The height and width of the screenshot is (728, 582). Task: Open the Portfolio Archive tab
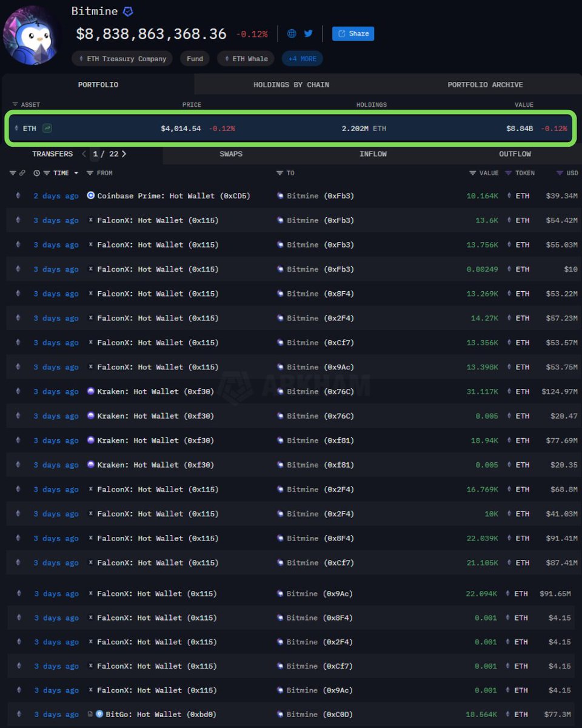[x=485, y=85]
